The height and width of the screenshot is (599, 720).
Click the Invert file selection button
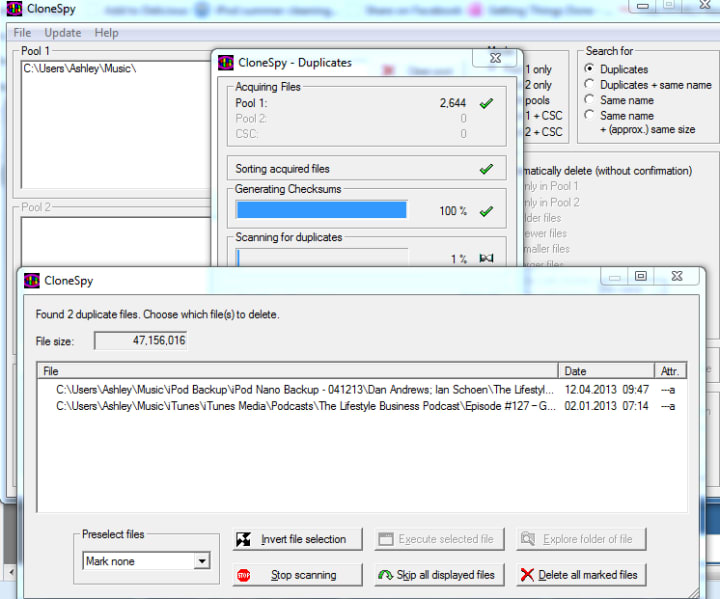coord(297,539)
